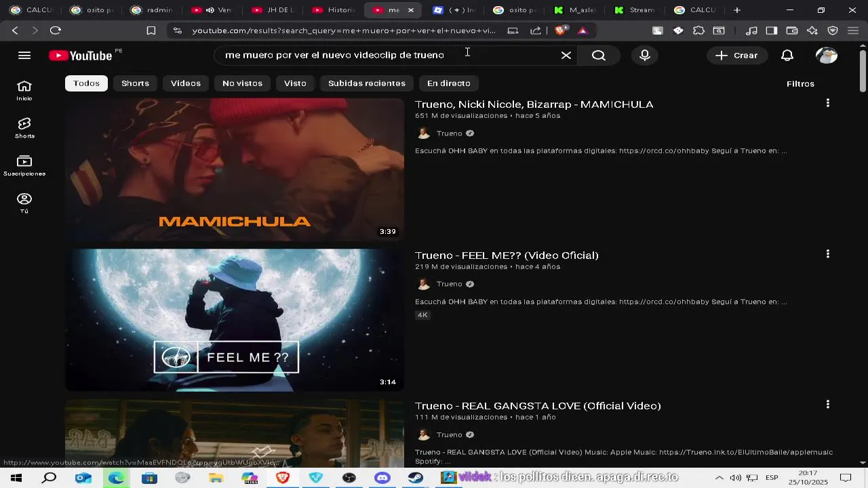Visit Trueno channel under FEEL ME?? video
Viewport: 868px width, 488px height.
449,284
